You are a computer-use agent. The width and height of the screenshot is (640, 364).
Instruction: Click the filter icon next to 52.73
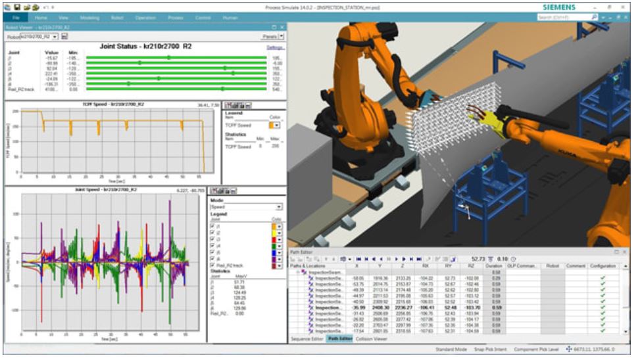[491, 260]
